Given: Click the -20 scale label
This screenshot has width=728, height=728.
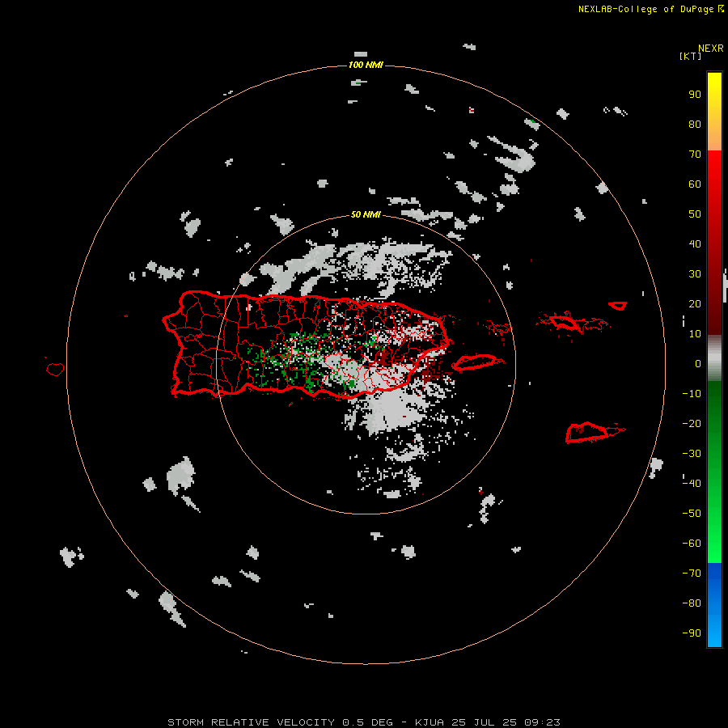Looking at the screenshot, I should click(692, 423).
